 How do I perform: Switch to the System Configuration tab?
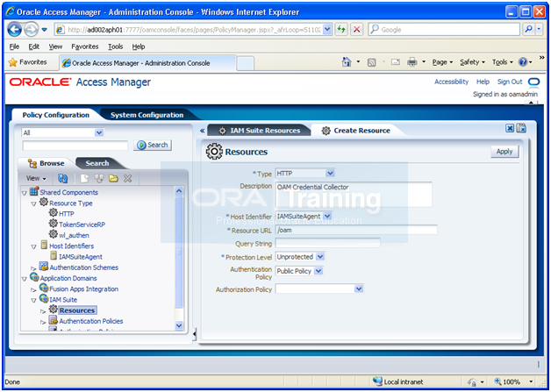(147, 115)
